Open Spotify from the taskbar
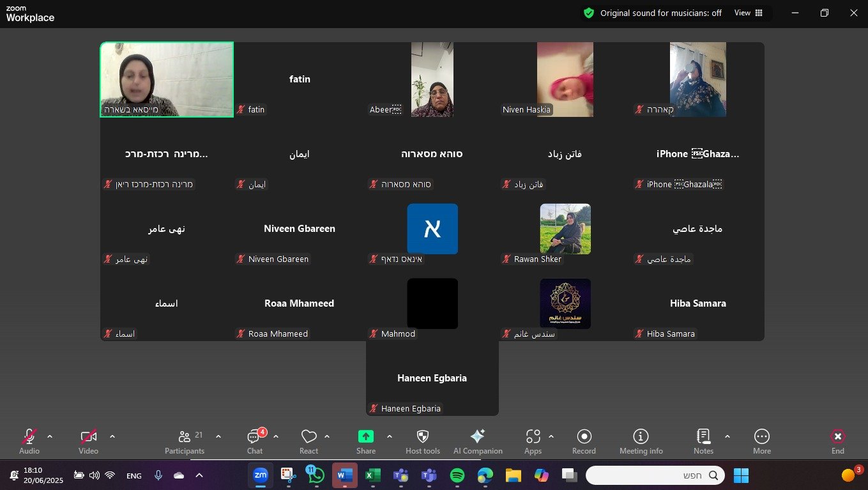The width and height of the screenshot is (868, 490). click(x=457, y=475)
